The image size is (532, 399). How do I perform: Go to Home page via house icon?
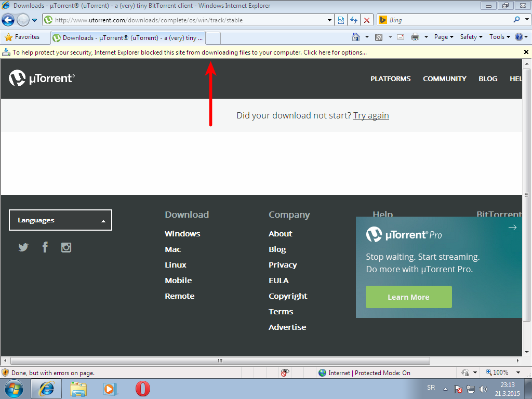click(355, 37)
